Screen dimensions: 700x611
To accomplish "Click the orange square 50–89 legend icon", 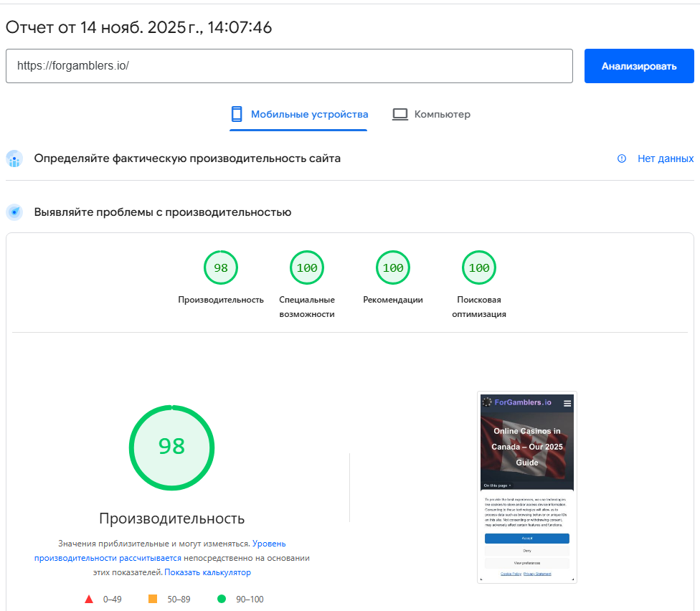I will (x=153, y=599).
